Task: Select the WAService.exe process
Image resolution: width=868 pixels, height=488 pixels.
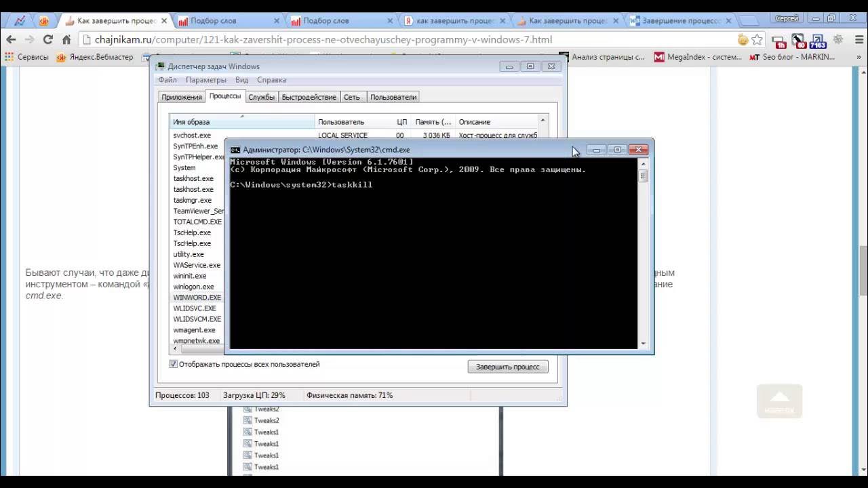Action: 196,266
